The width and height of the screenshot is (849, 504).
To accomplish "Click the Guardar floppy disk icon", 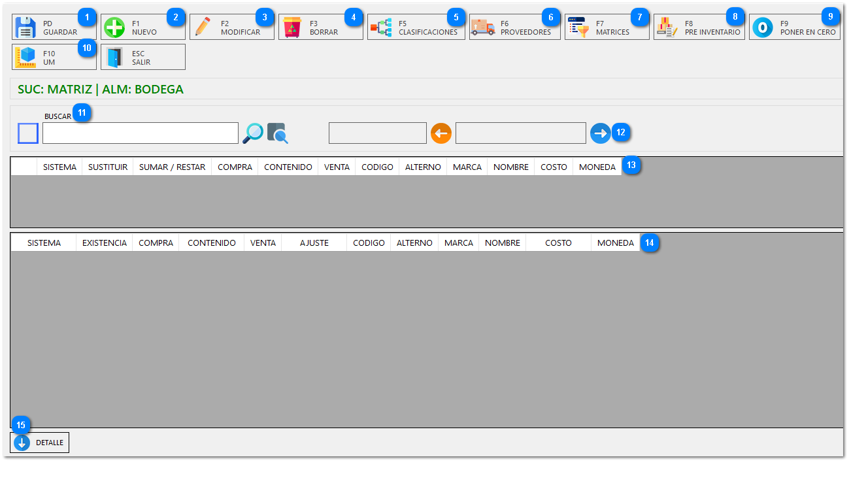I will [25, 27].
